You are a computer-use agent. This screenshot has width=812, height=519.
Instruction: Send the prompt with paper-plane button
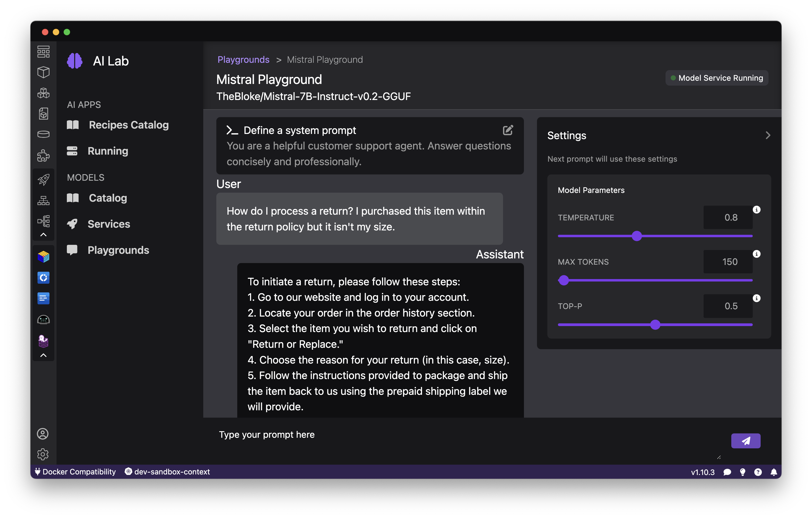(x=746, y=441)
